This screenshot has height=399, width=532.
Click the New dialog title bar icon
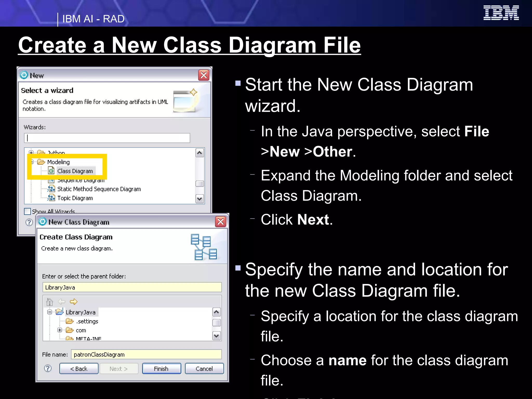24,75
